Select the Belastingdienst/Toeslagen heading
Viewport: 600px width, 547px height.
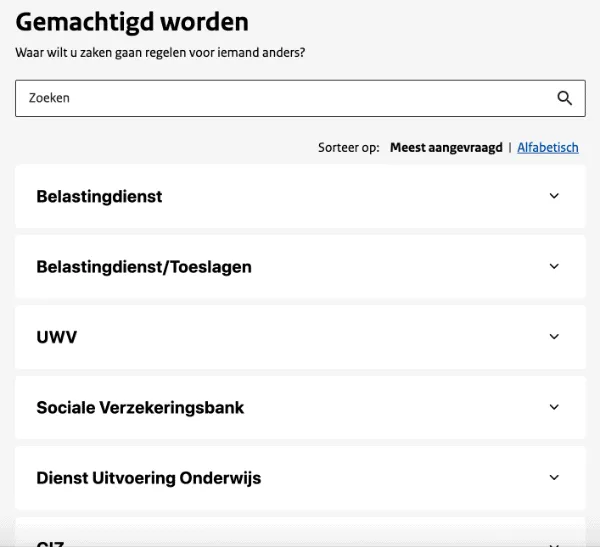pyautogui.click(x=144, y=267)
